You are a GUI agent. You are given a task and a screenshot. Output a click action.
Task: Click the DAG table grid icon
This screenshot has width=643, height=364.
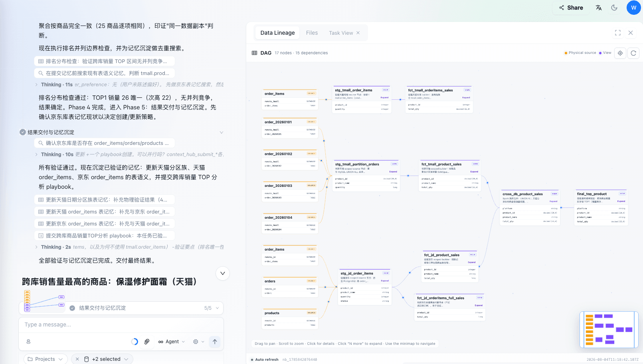[254, 53]
